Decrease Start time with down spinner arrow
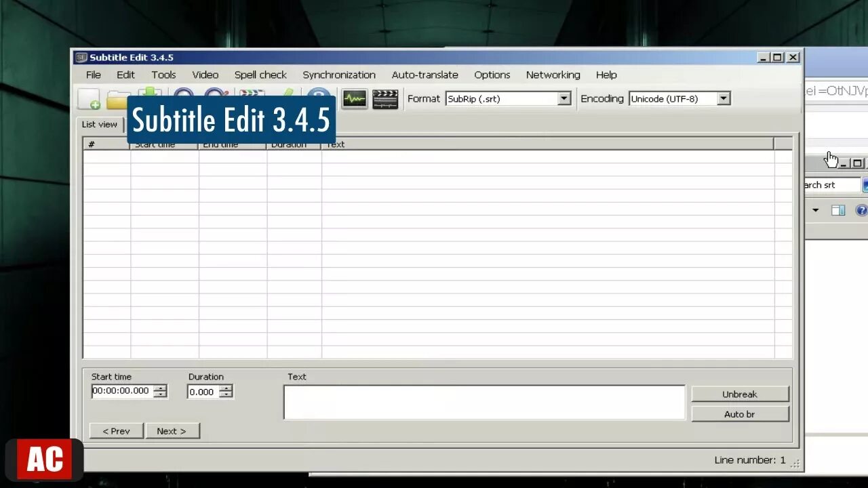Viewport: 868px width, 488px height. [x=160, y=394]
